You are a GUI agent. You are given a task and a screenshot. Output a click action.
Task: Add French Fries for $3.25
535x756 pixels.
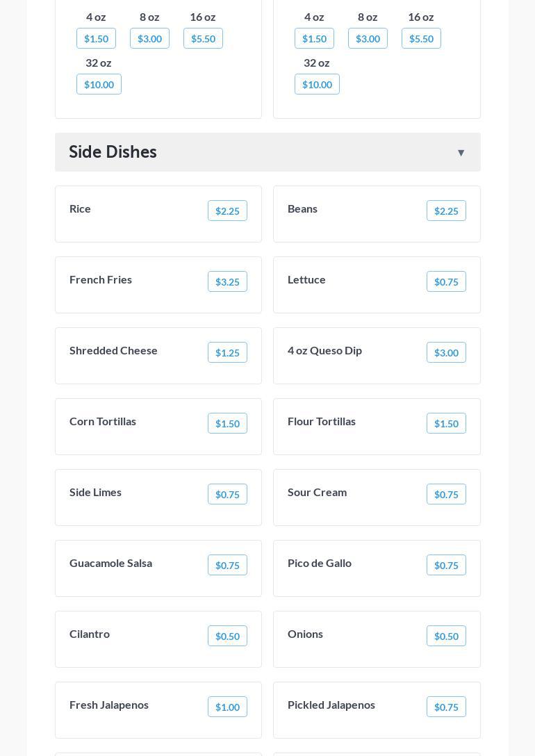(x=227, y=282)
